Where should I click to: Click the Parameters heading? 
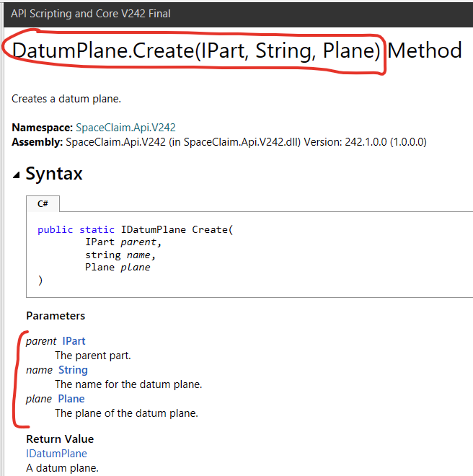pos(56,316)
